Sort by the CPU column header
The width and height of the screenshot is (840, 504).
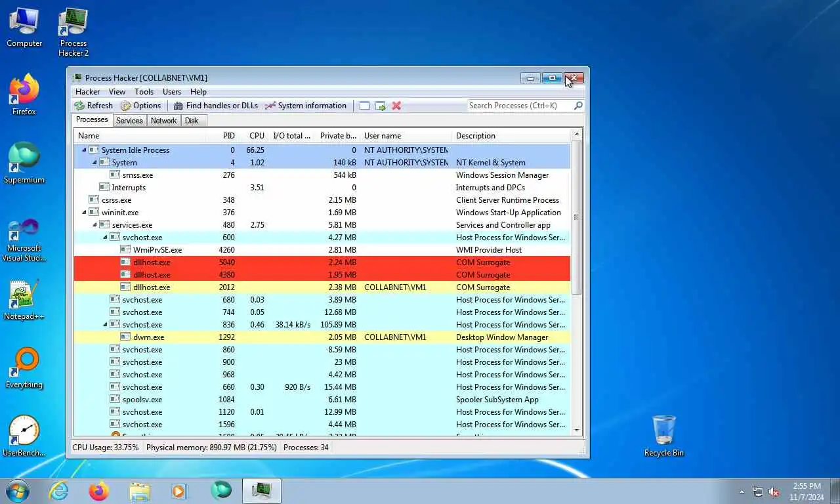coord(253,136)
